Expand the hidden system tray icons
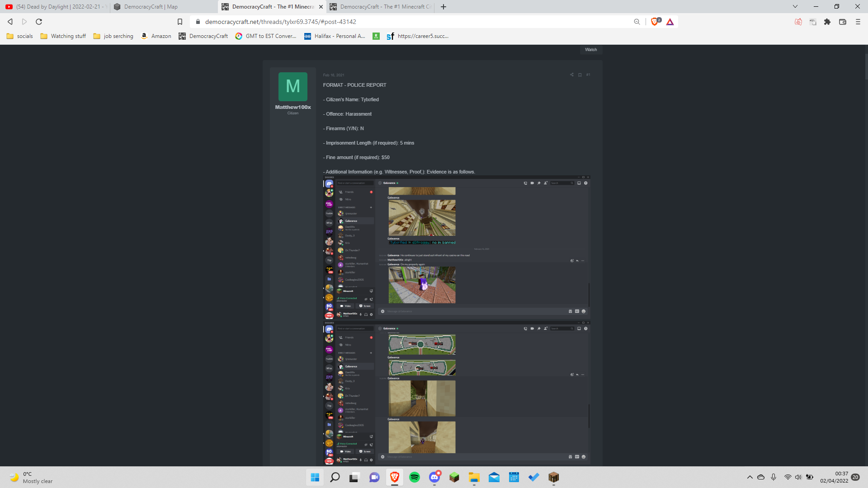868x488 pixels. pos(750,477)
